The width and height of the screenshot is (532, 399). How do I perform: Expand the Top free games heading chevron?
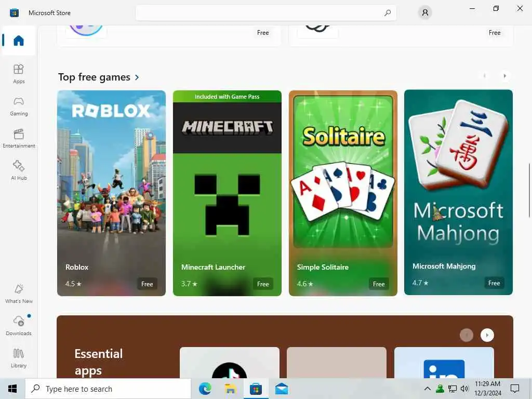(137, 77)
